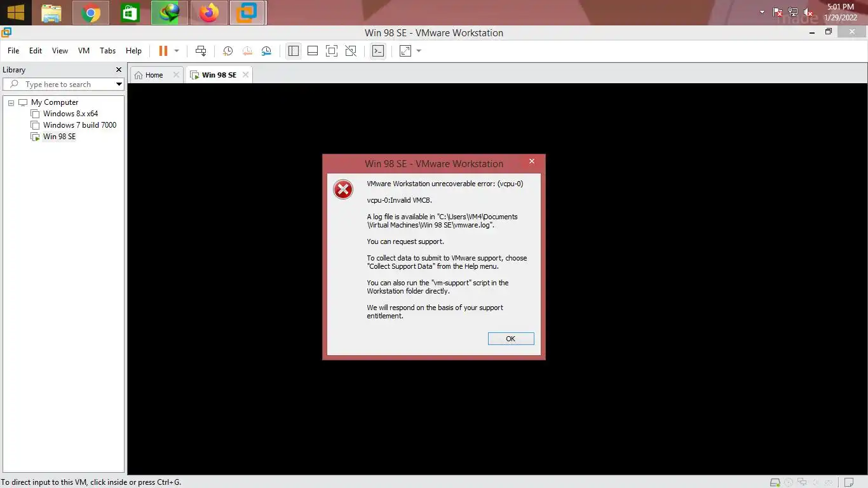
Task: Click the red error icon in dialog
Action: [x=343, y=189]
